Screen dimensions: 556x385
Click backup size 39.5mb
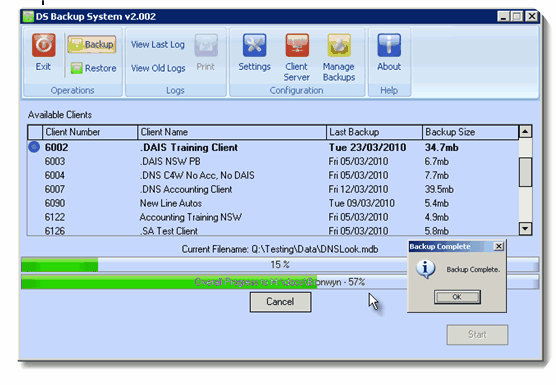[x=439, y=189]
